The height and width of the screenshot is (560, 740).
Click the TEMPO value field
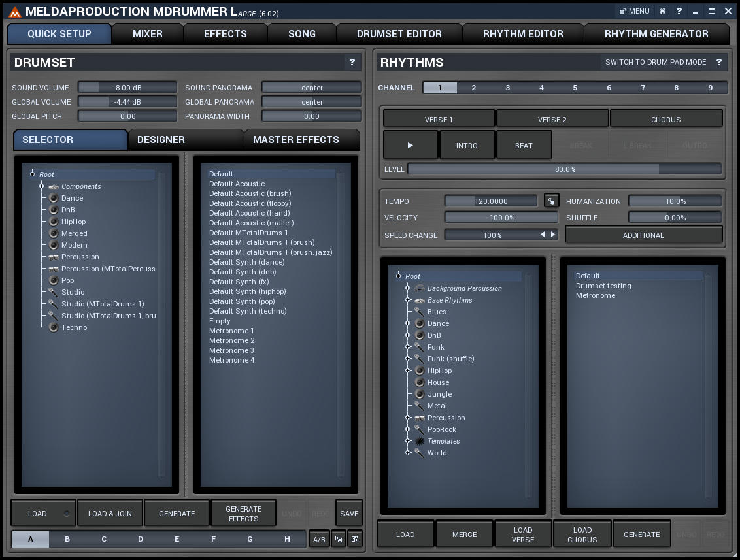tap(491, 201)
